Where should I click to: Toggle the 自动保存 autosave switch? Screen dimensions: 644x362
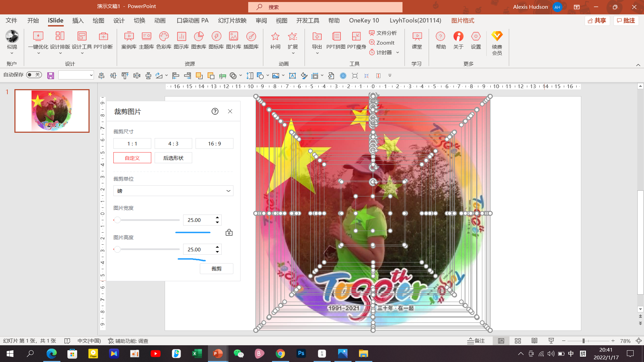(x=34, y=75)
